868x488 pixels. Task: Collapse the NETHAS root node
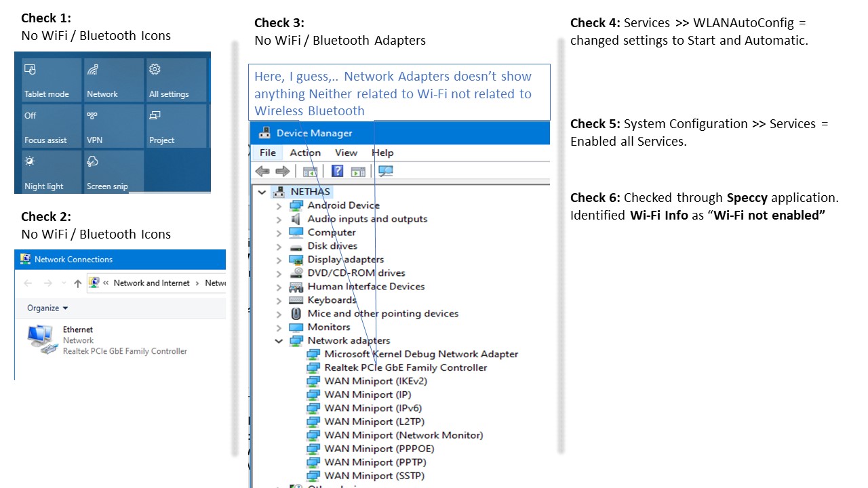[x=262, y=192]
